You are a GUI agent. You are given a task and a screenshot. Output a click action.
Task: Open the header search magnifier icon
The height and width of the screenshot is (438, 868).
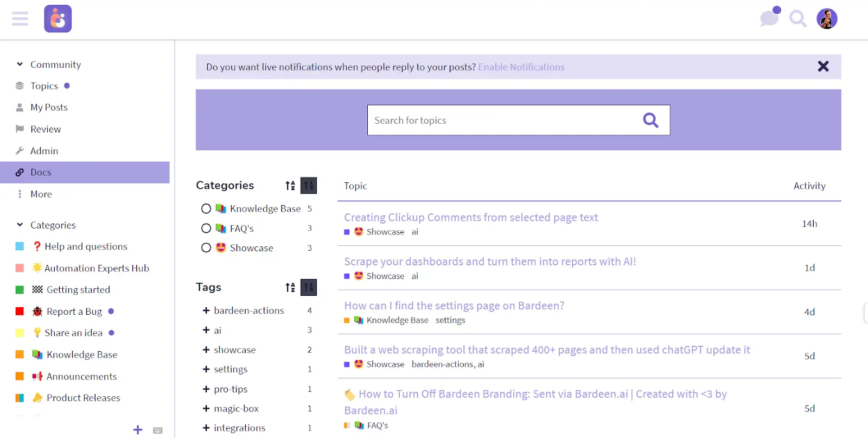[x=797, y=19]
